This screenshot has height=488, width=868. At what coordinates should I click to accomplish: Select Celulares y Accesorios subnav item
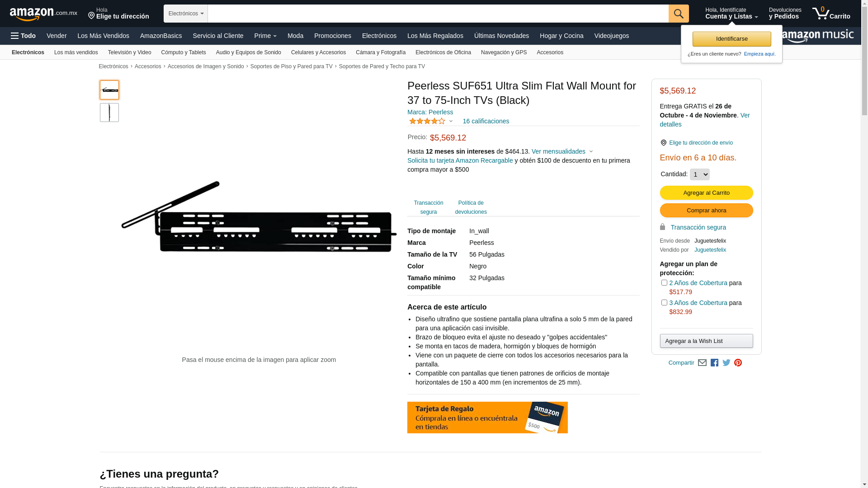(x=318, y=52)
